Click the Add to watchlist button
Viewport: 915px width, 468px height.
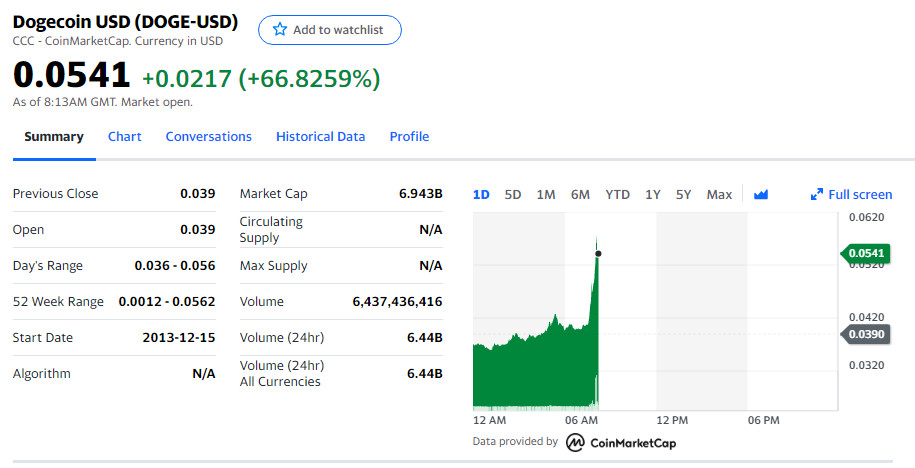click(329, 30)
